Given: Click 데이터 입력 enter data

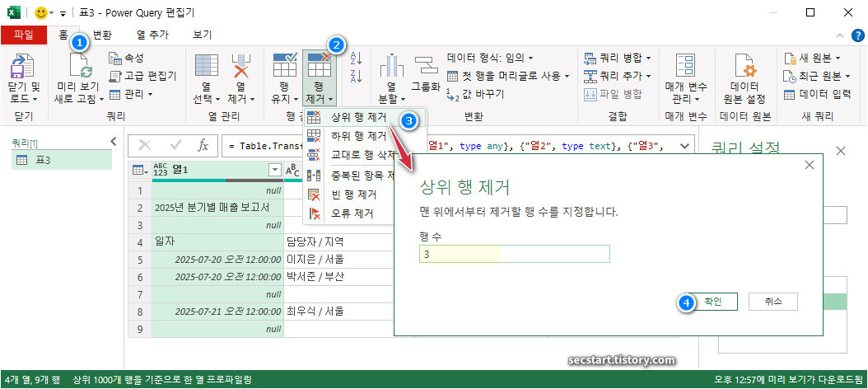Looking at the screenshot, I should (817, 94).
